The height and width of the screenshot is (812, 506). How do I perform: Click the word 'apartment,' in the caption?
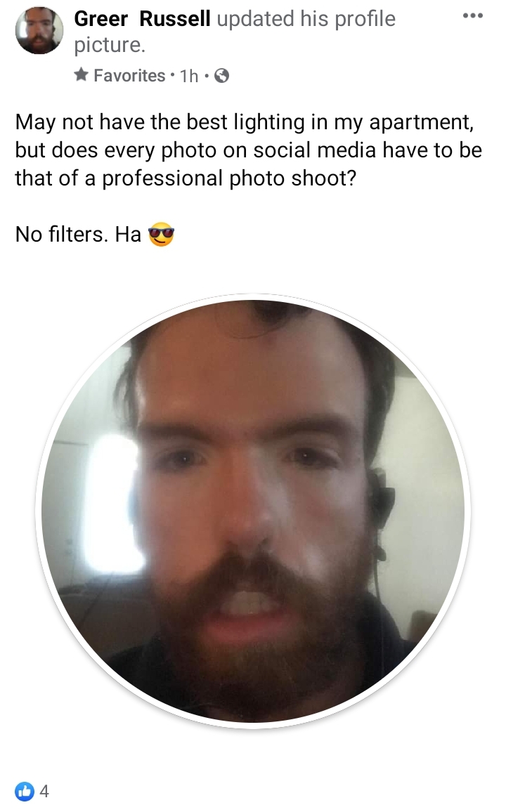click(x=421, y=122)
